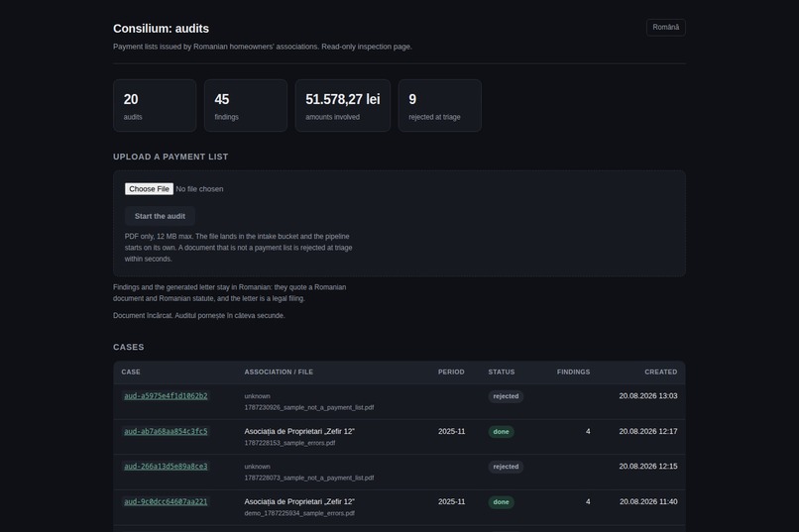Open case aud-ab7a68aa854c3fc5
799x532 pixels.
pyautogui.click(x=167, y=431)
